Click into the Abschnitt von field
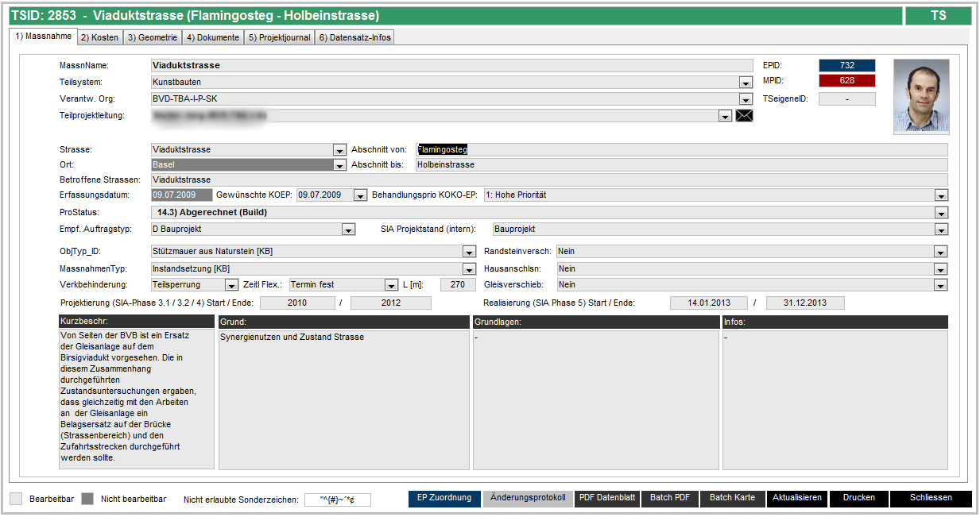 (680, 149)
